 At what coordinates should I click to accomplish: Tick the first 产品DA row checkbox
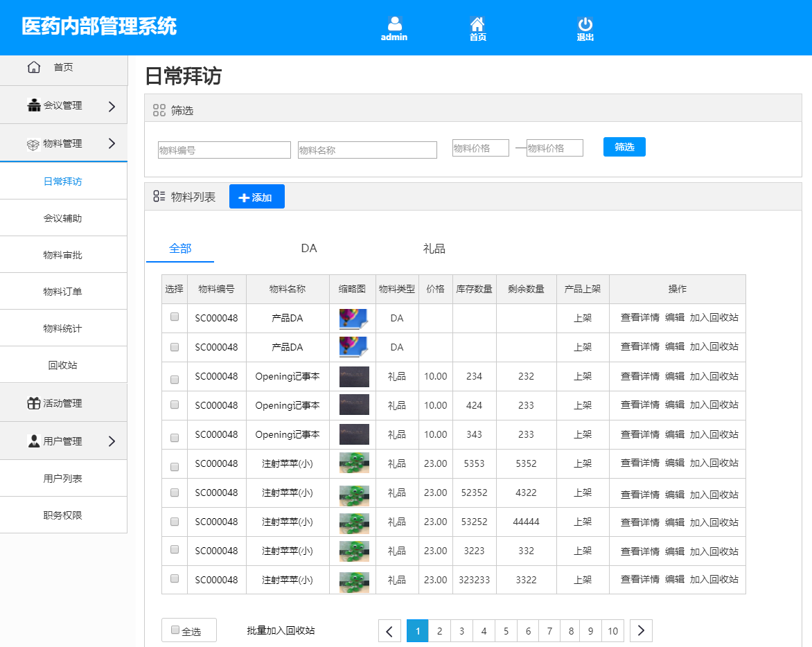point(174,317)
